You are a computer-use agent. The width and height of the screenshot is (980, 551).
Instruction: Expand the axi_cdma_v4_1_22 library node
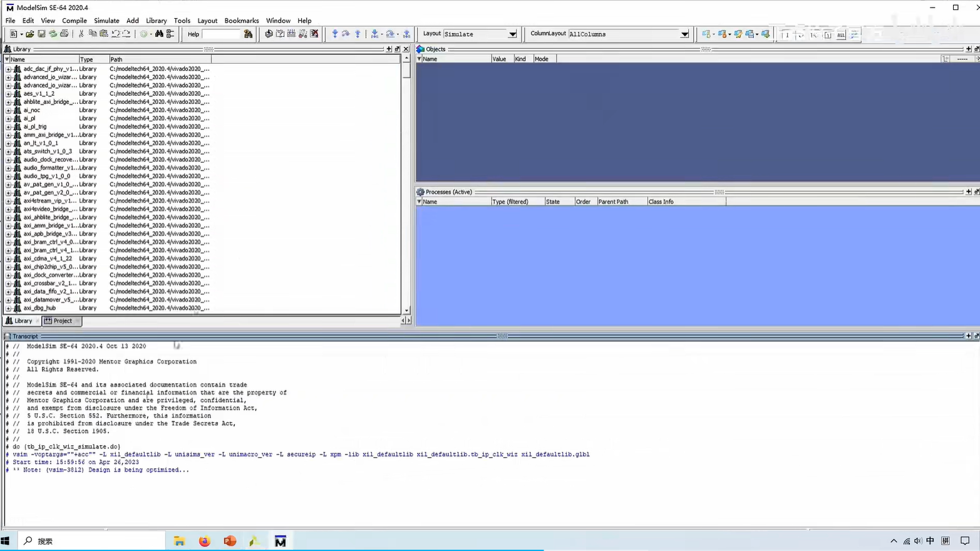tap(9, 259)
